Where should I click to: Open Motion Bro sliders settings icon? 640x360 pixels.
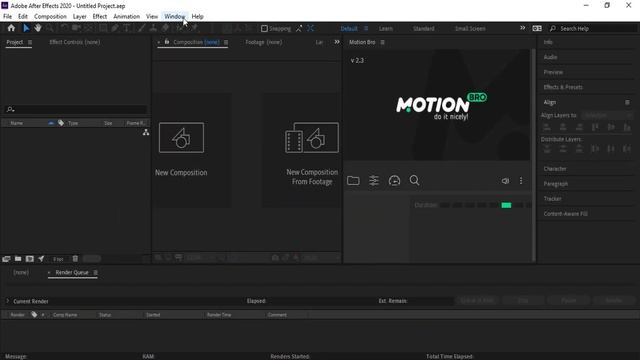click(374, 180)
